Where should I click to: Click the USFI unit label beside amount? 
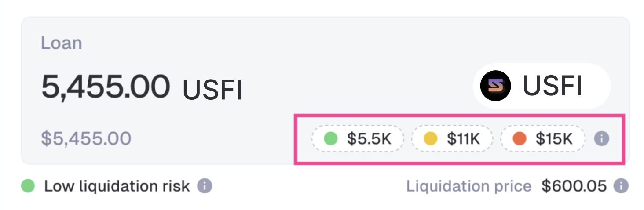212,90
